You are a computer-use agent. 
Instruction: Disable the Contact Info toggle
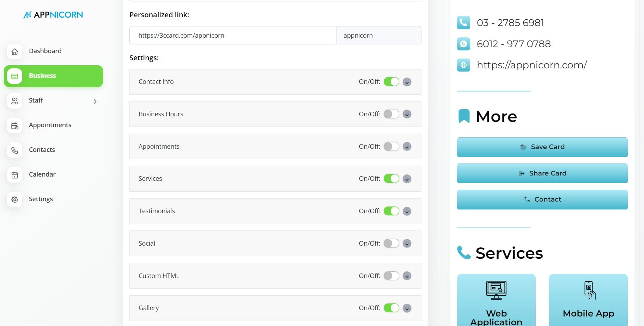coord(391,82)
